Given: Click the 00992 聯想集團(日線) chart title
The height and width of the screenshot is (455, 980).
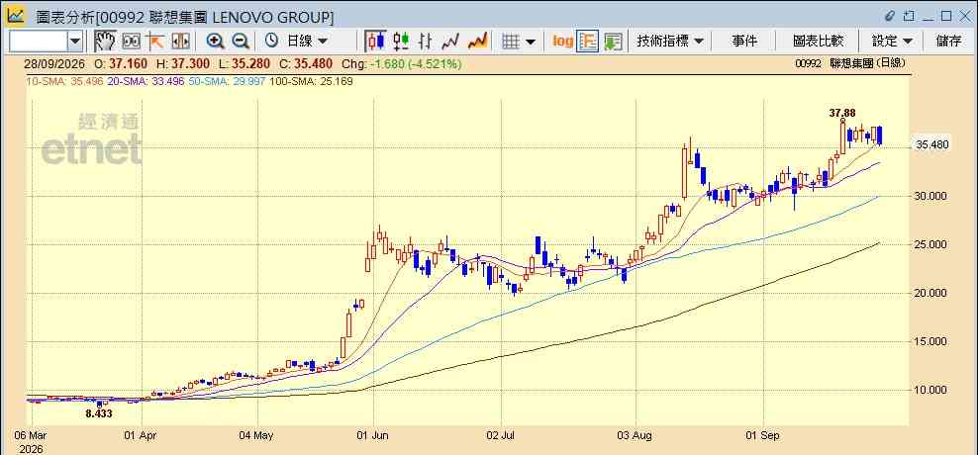Looking at the screenshot, I should coord(850,63).
